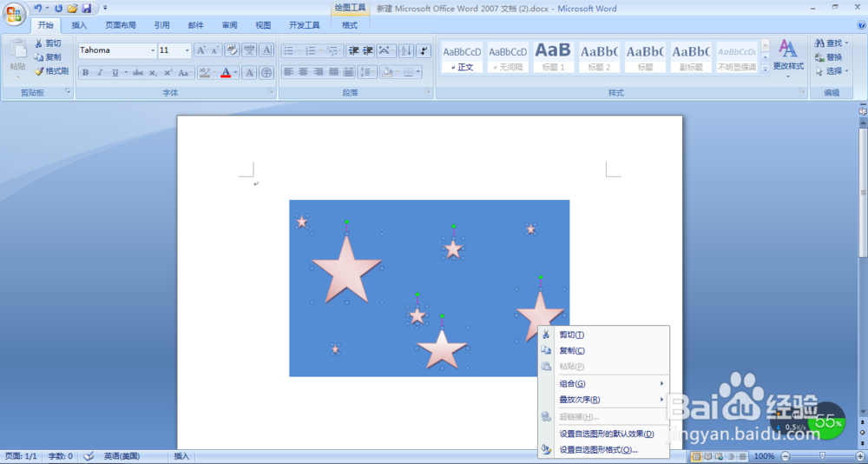Open the font size 11 dropdown
Image resolution: width=868 pixels, height=464 pixels.
click(187, 50)
